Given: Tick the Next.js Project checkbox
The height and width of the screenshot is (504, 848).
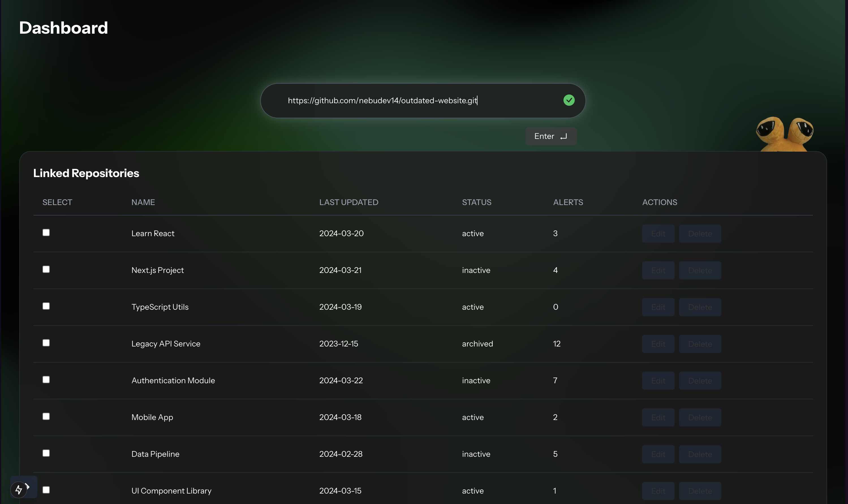Looking at the screenshot, I should tap(46, 269).
